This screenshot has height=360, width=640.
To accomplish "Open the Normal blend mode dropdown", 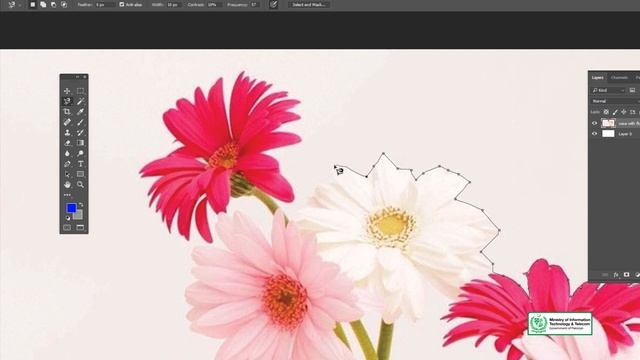I will pos(615,101).
